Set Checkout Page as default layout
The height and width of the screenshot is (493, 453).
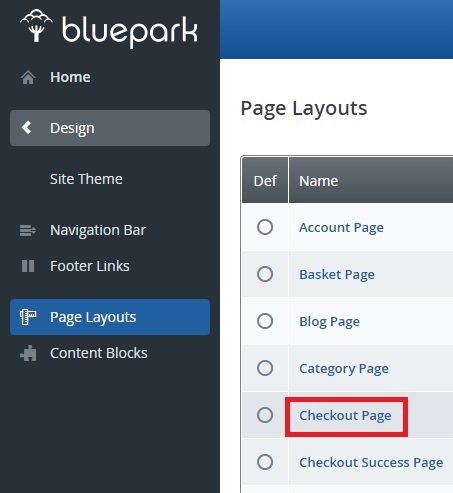265,415
